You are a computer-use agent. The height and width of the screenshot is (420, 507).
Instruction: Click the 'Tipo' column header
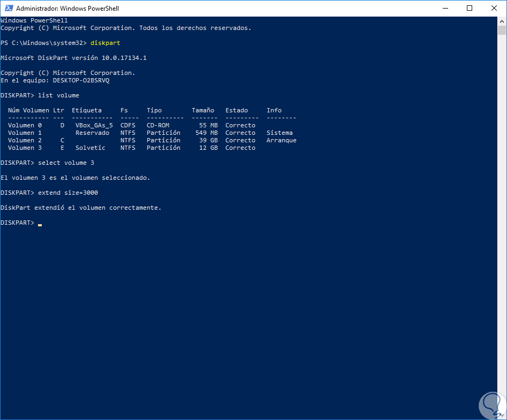coord(154,111)
